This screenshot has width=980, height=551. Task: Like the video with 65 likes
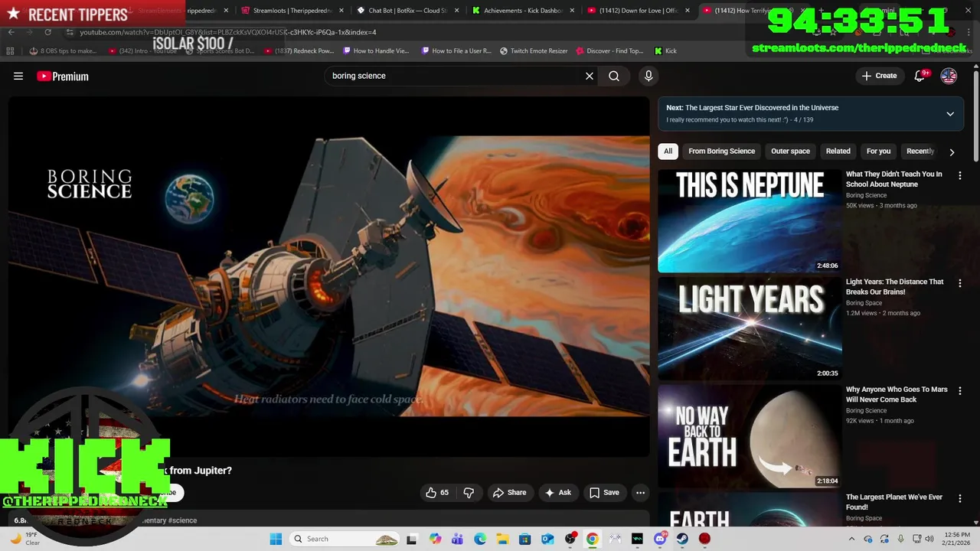pyautogui.click(x=438, y=493)
